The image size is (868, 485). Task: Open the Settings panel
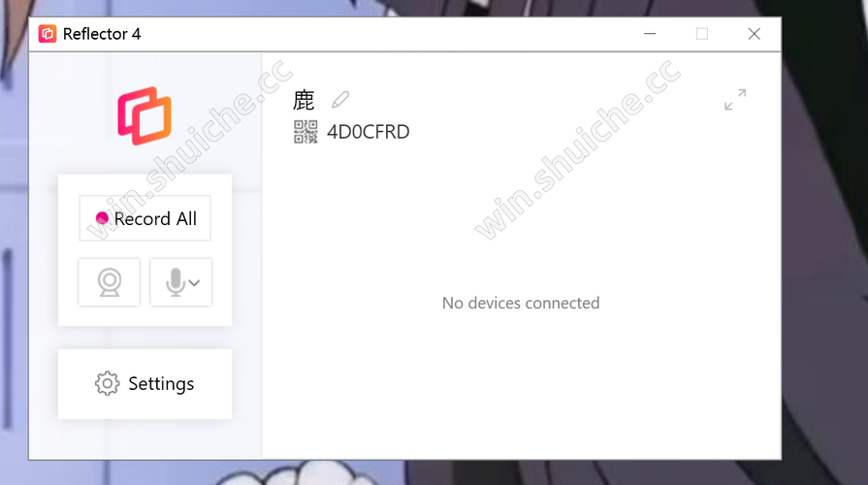[x=145, y=384]
